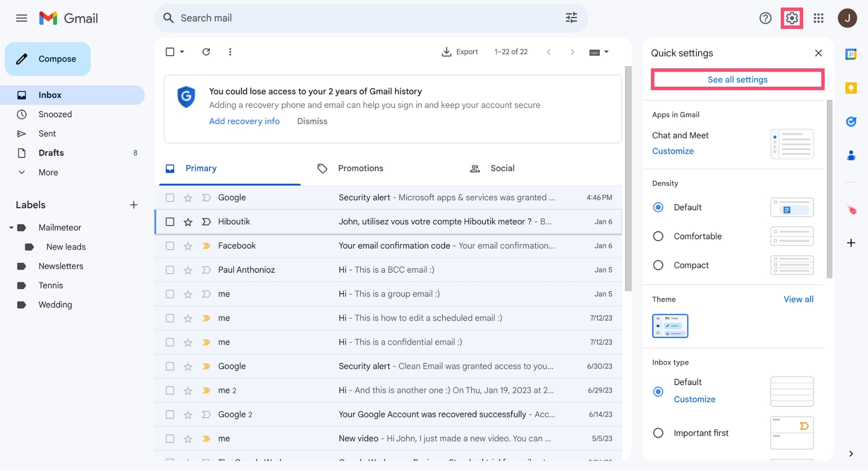This screenshot has height=471, width=868.
Task: Star the Google Security alert 4:46 PM email
Action: (188, 198)
